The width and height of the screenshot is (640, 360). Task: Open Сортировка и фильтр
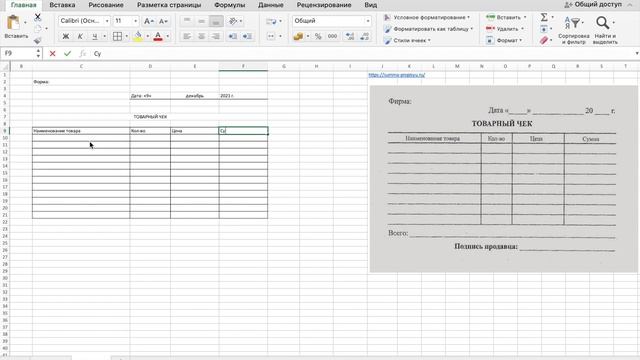pyautogui.click(x=573, y=29)
